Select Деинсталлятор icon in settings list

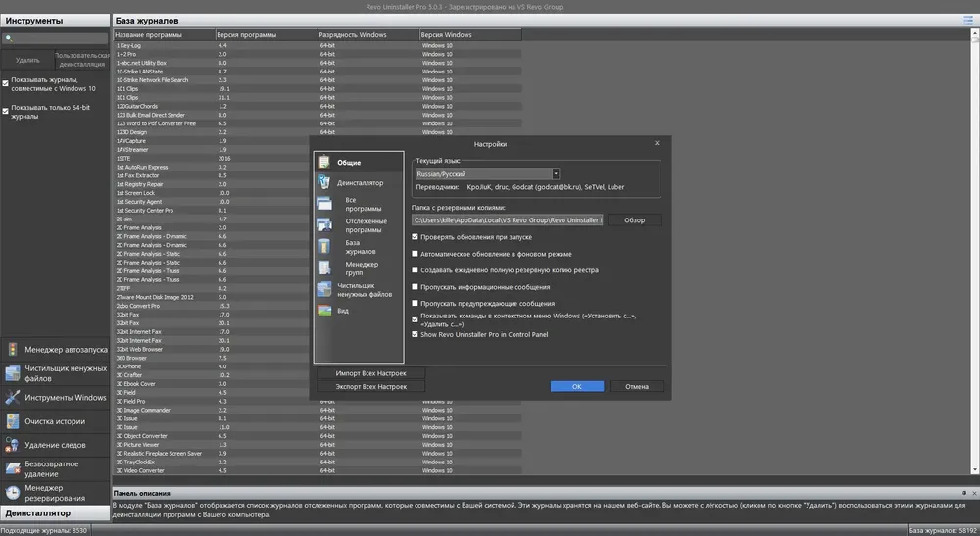coord(323,182)
